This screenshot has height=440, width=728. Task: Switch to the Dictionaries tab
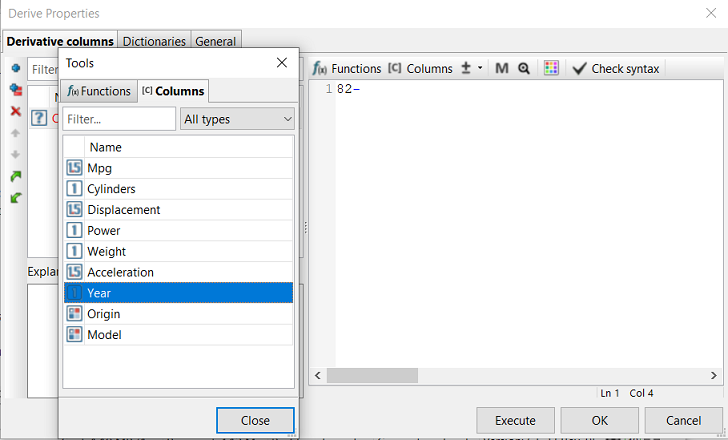click(154, 42)
